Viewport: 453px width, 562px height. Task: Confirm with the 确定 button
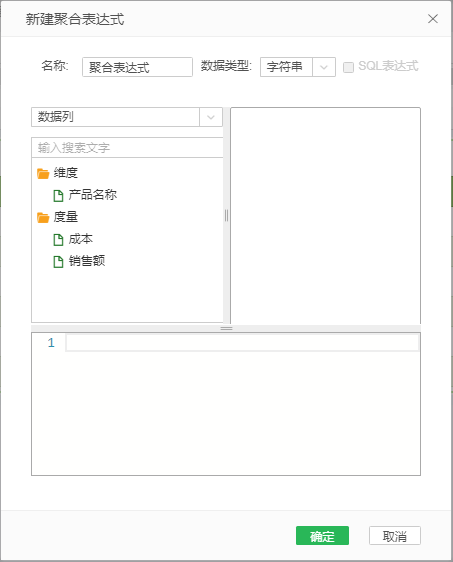(x=322, y=535)
